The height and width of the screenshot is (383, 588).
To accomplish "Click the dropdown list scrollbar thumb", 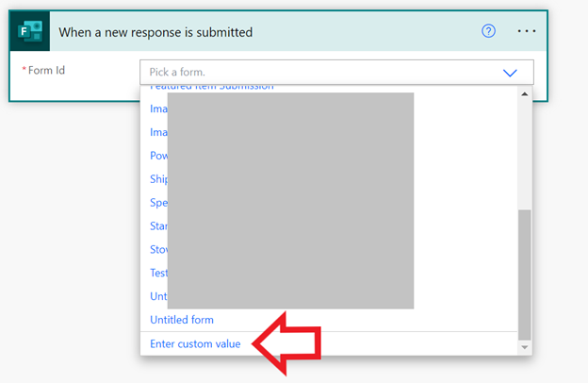I will (x=525, y=274).
